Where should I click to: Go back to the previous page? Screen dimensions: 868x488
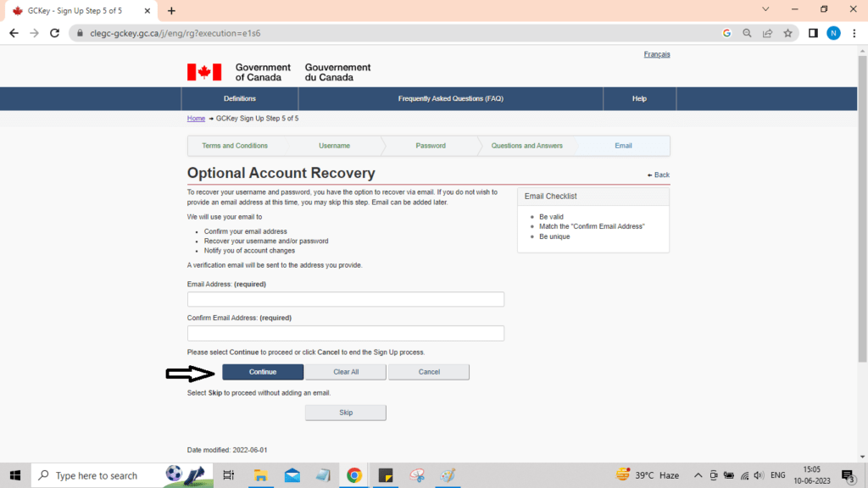pyautogui.click(x=14, y=33)
